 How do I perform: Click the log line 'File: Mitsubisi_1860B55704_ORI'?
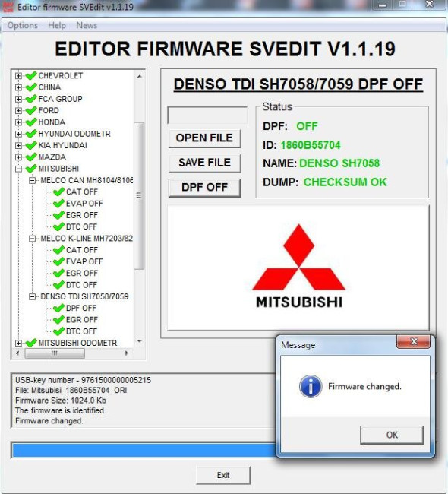pyautogui.click(x=71, y=391)
